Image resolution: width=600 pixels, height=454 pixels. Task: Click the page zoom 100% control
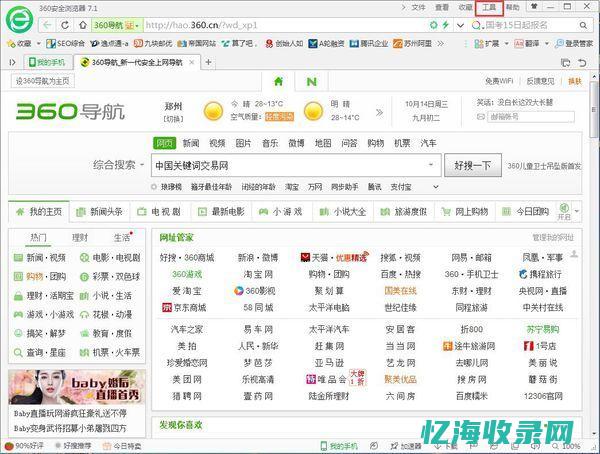coord(567,446)
